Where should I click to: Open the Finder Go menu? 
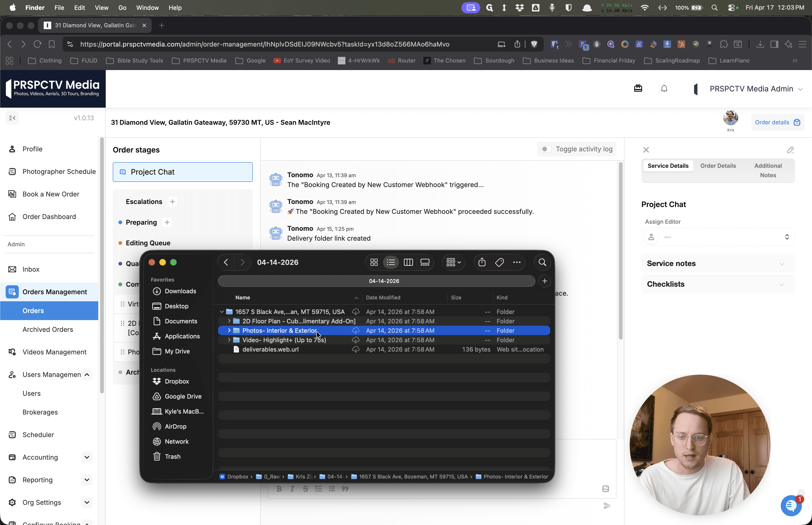pos(122,8)
